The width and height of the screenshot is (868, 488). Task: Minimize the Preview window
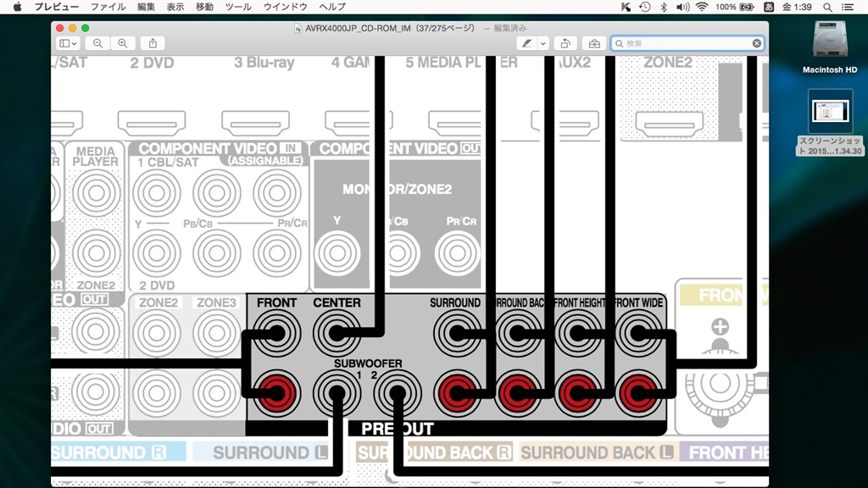click(73, 28)
